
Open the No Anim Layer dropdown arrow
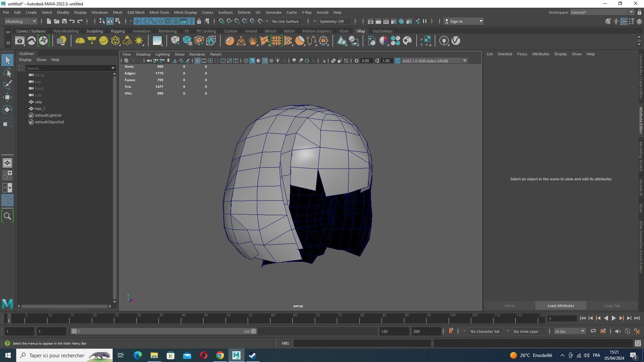tap(507, 331)
